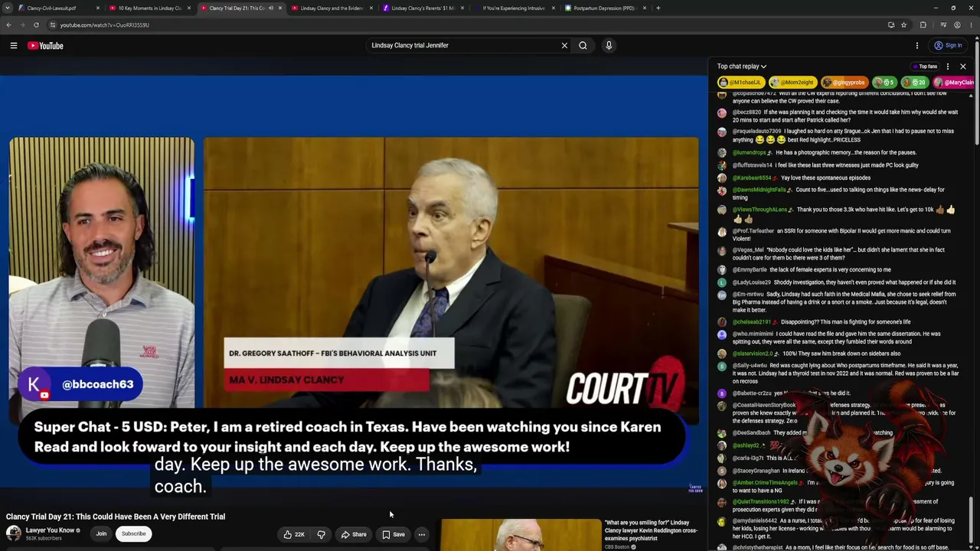980x551 pixels.
Task: Open @raqueladauto7309 chat author name
Action: pos(757,132)
